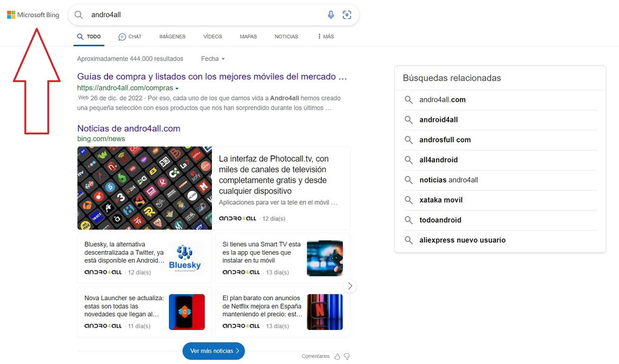
Task: Open the bing.com/news link
Action: click(x=101, y=139)
